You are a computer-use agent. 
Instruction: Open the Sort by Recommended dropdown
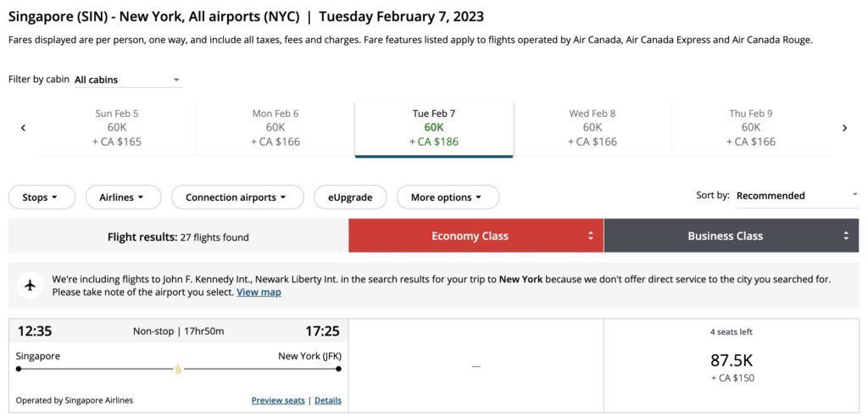coord(796,196)
